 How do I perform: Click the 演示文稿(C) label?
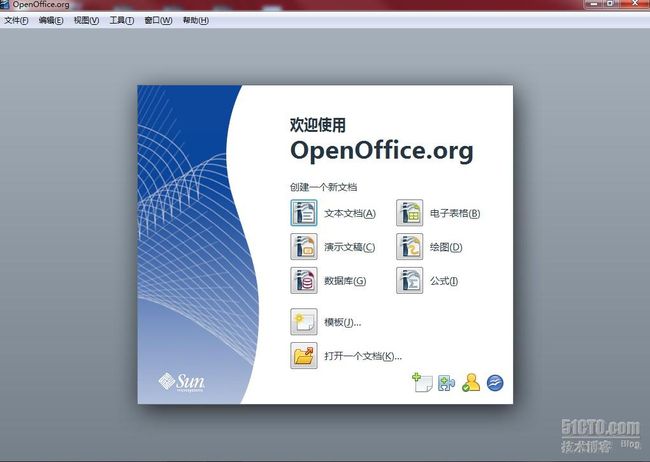pyautogui.click(x=350, y=247)
